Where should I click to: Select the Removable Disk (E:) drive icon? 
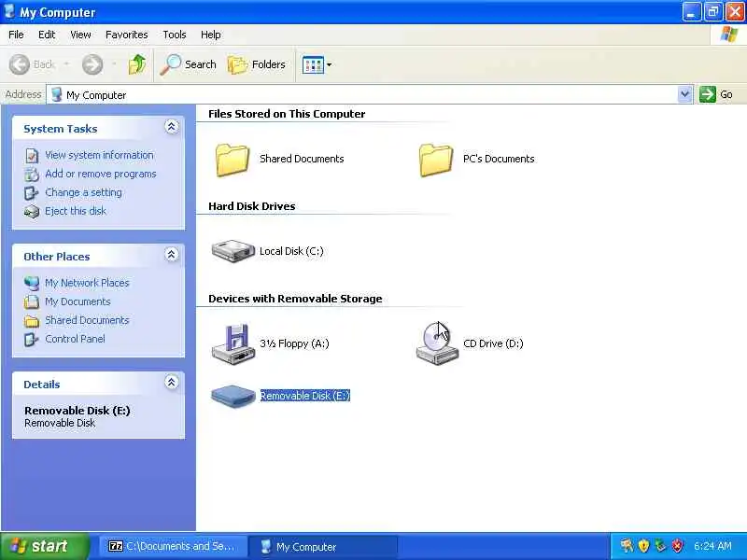(x=233, y=396)
